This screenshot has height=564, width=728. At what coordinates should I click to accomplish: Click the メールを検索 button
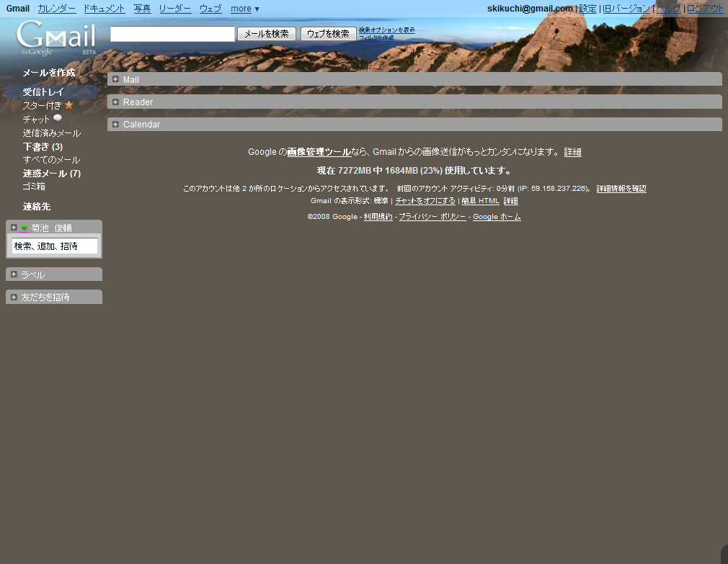[267, 33]
